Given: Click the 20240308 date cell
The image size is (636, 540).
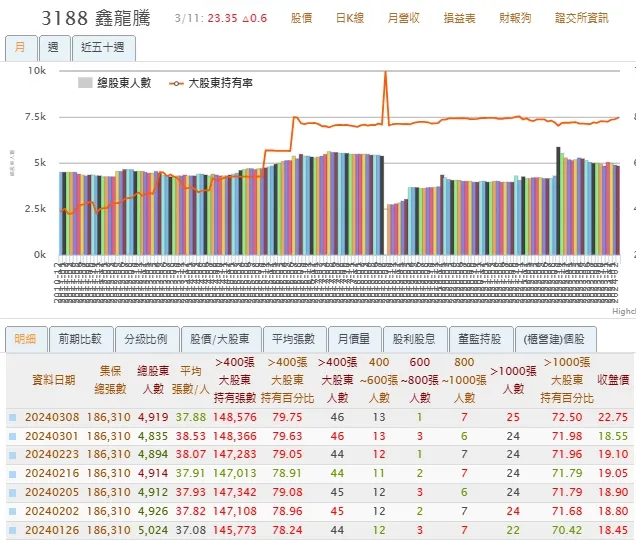Looking at the screenshot, I should pyautogui.click(x=52, y=417).
